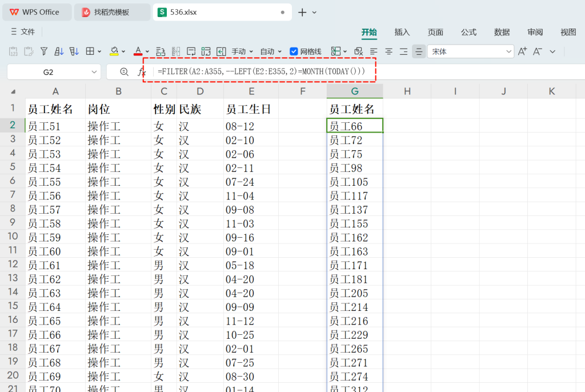This screenshot has width=585, height=392.
Task: Click the red font color icon
Action: tap(138, 51)
